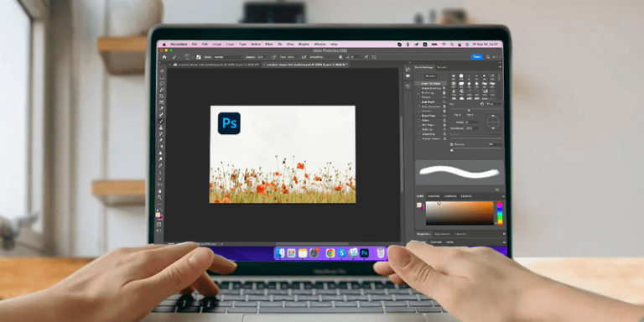Switch to the Channels tab

tap(435, 242)
